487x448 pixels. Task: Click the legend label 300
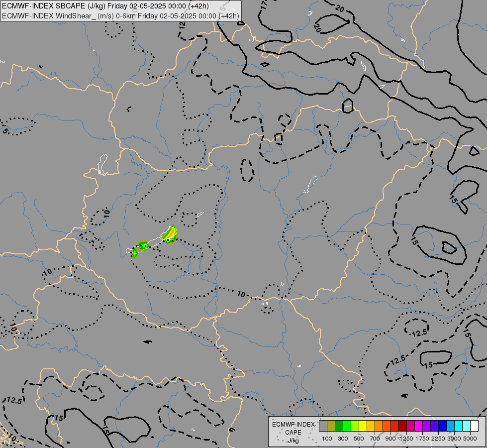(x=343, y=439)
